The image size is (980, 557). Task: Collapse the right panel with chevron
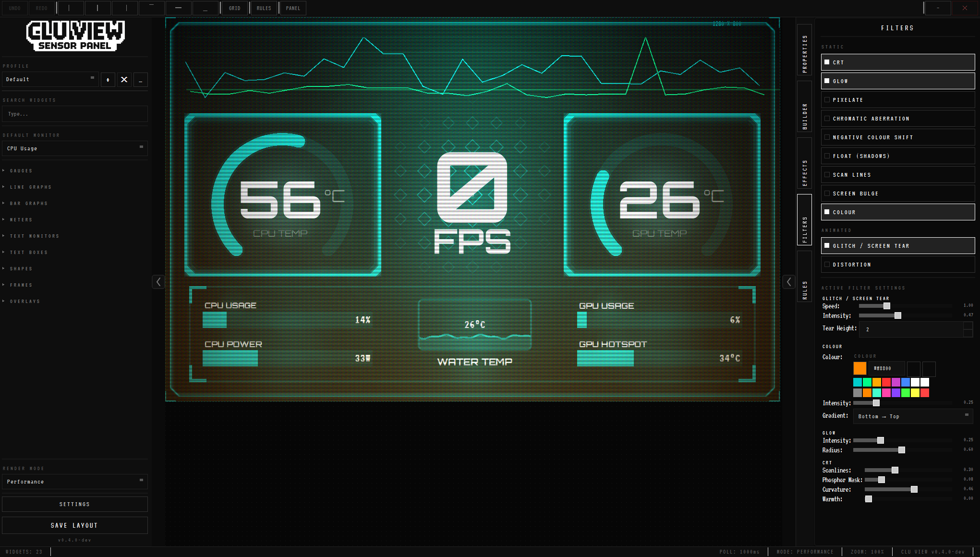(789, 282)
